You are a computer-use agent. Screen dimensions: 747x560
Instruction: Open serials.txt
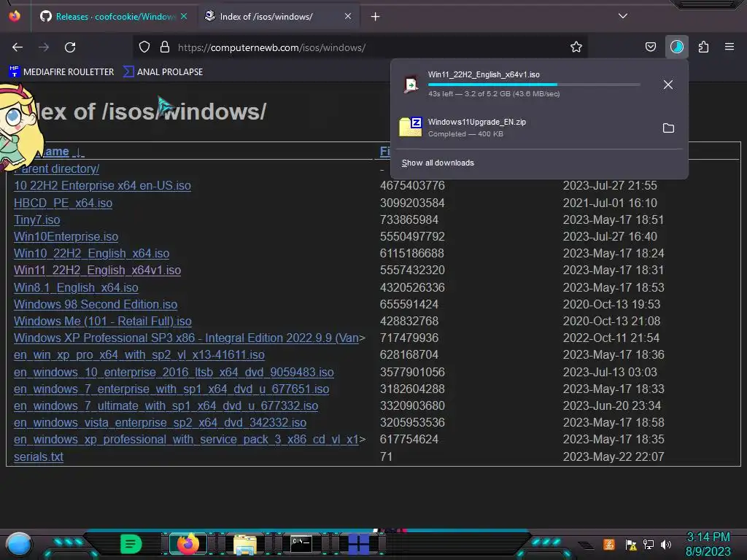tap(39, 456)
